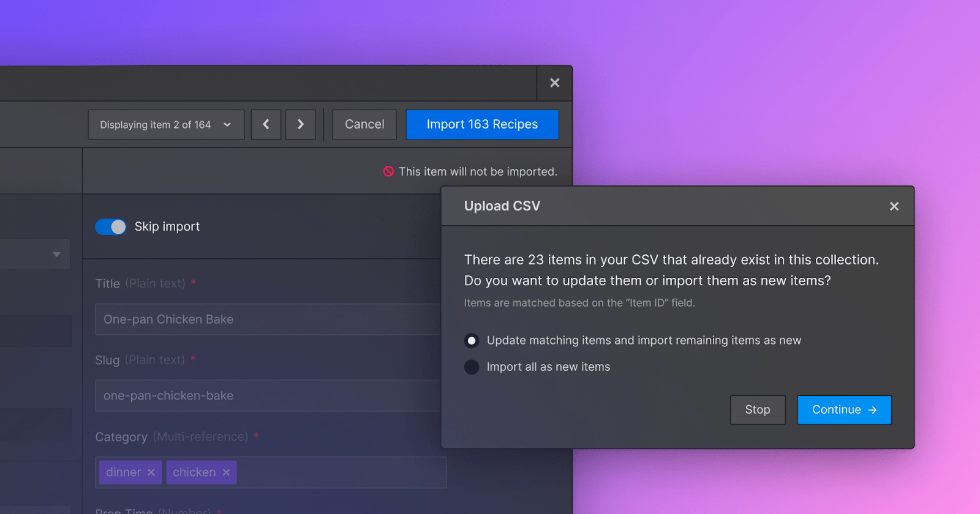980x514 pixels.
Task: Close the Upload CSV dialog
Action: pyautogui.click(x=894, y=206)
